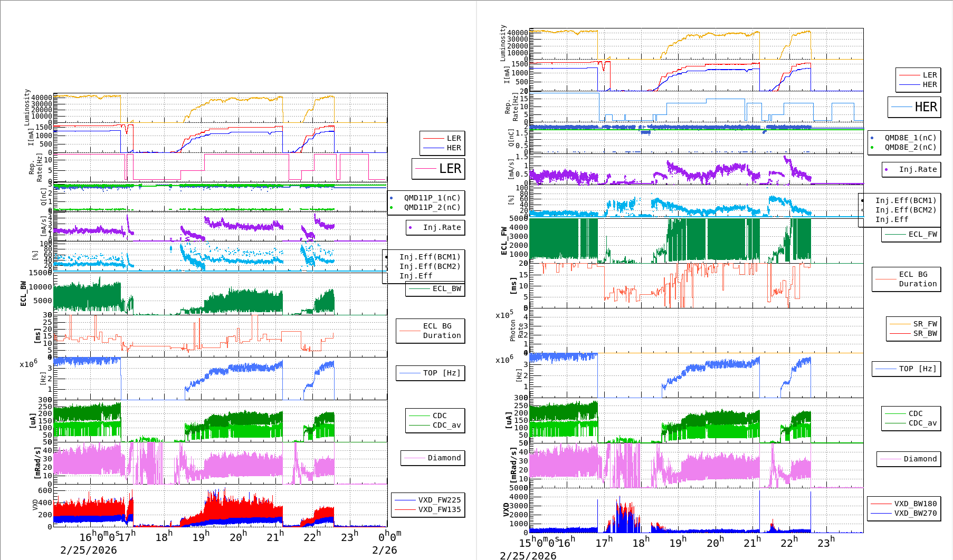Screen dimensions: 953x560
Task: Click the ECL_BW y-axis title
Action: click(23, 293)
